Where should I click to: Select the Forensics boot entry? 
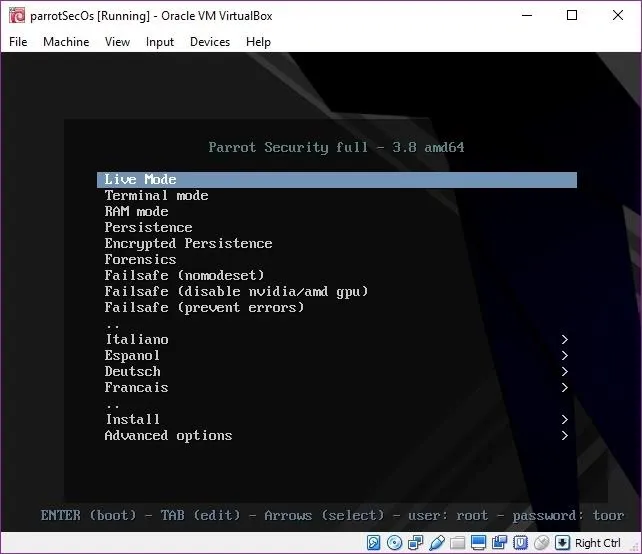[x=337, y=260]
